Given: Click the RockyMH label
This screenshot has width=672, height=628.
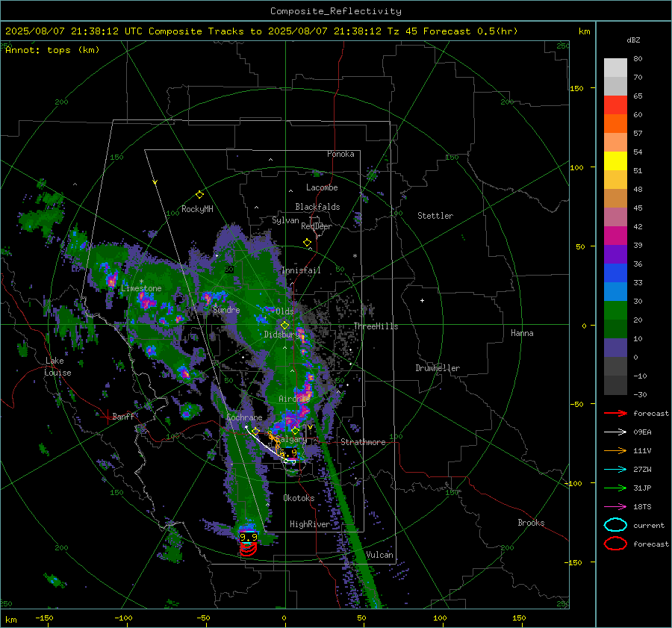Looking at the screenshot, I should click(x=197, y=209).
